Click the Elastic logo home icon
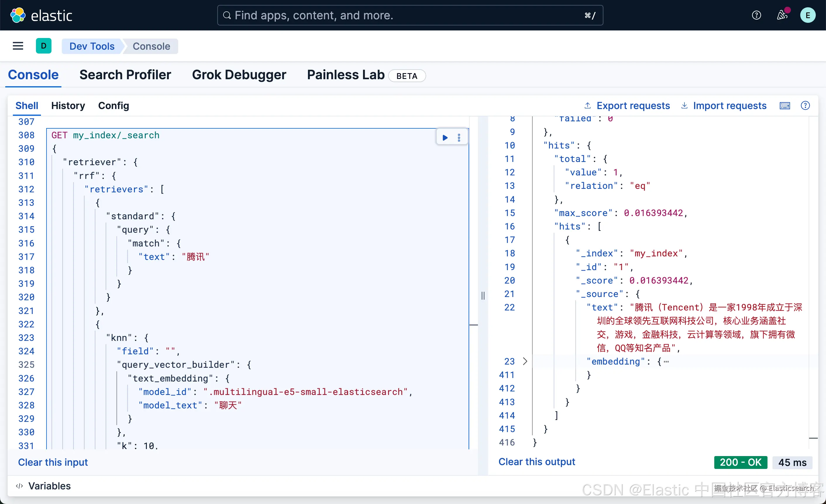 click(18, 15)
